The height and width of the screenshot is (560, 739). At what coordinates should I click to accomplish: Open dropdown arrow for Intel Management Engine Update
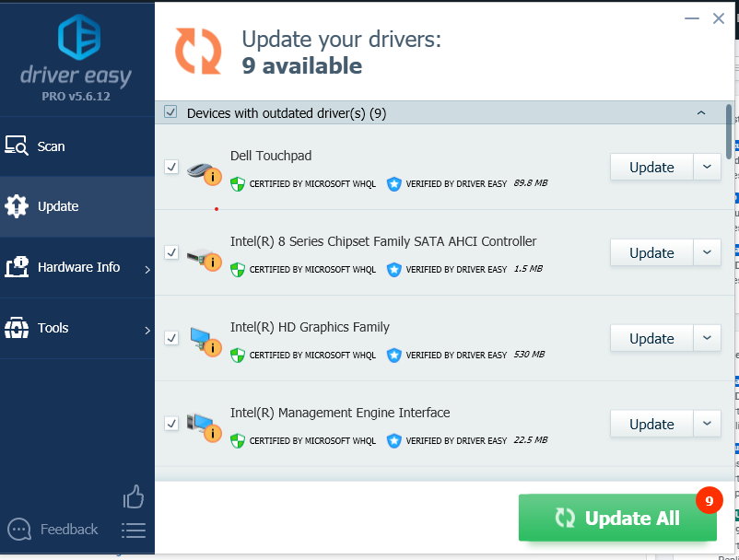707,424
